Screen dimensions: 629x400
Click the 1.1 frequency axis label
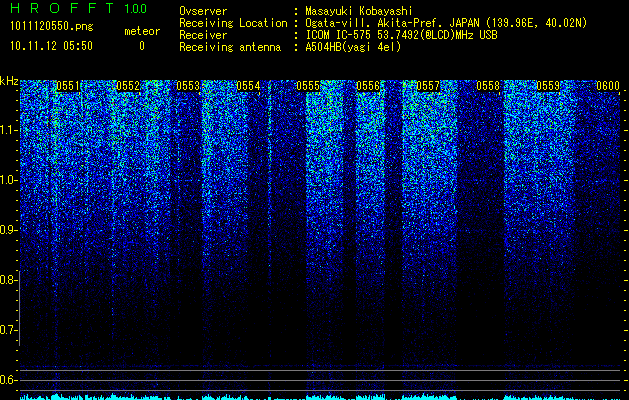(x=9, y=130)
